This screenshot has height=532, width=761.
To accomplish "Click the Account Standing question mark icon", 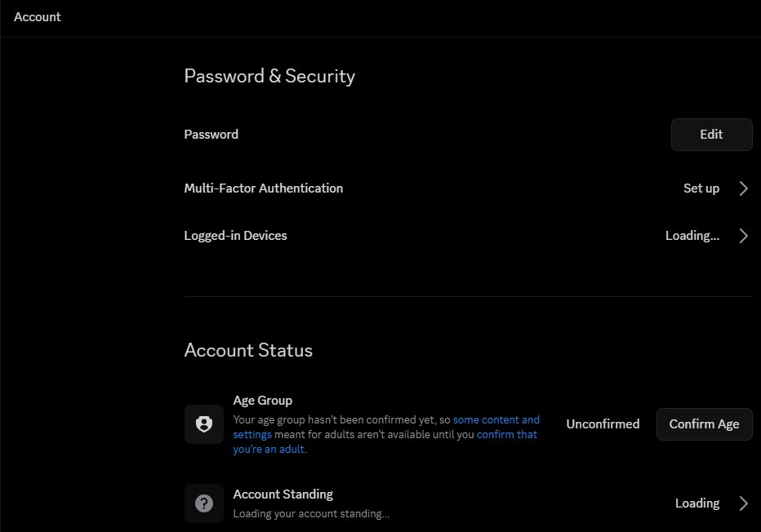I will pyautogui.click(x=204, y=503).
